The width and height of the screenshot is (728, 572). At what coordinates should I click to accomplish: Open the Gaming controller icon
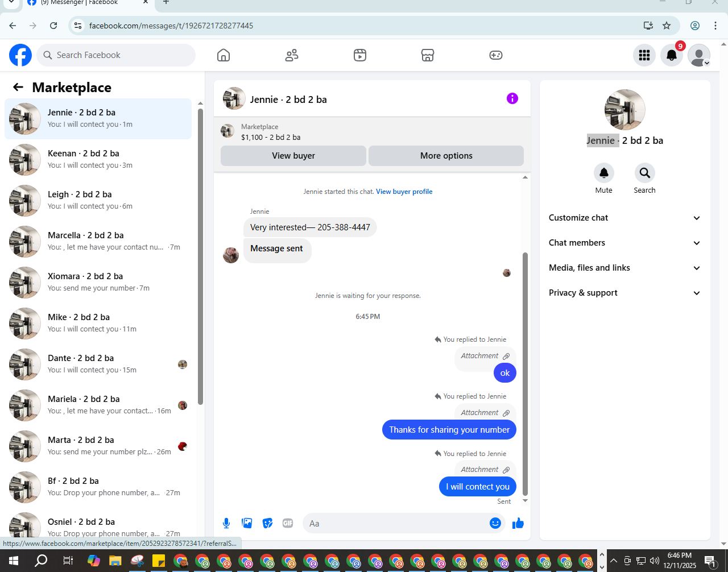coord(496,55)
